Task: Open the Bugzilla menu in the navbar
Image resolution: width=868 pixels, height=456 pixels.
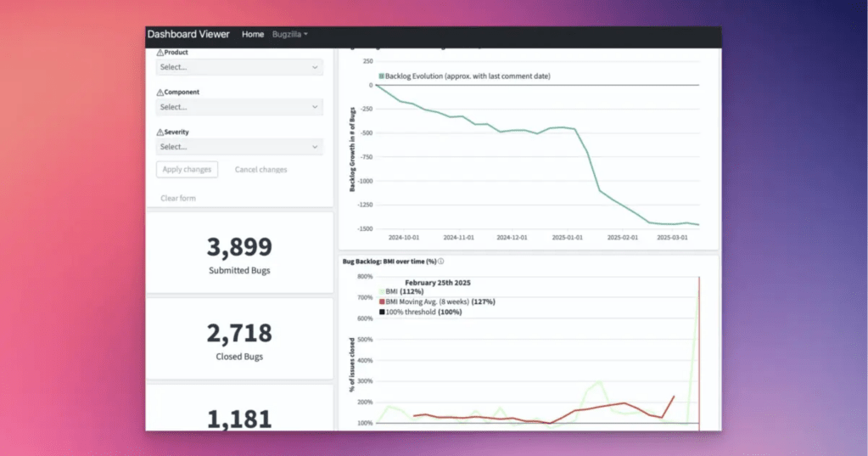Action: pyautogui.click(x=289, y=35)
